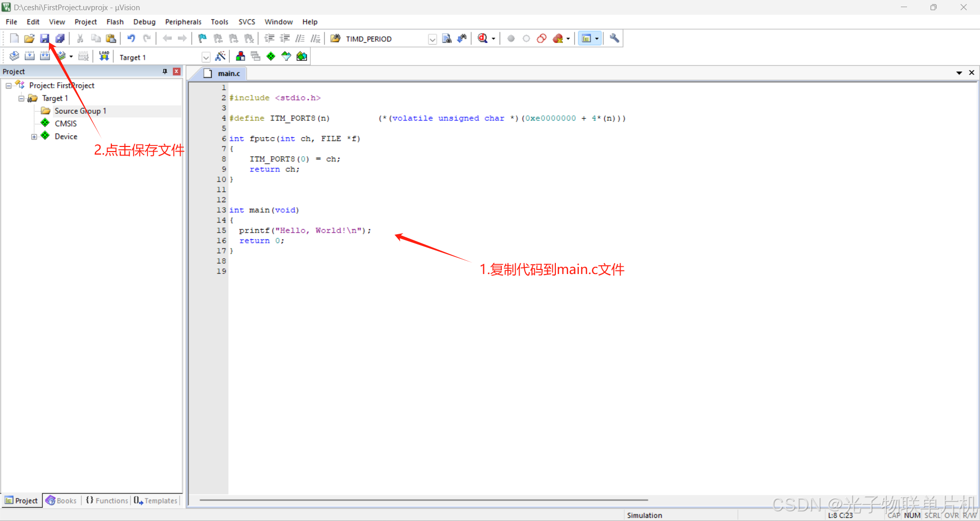The width and height of the screenshot is (980, 521).
Task: Launch the Pack Installer icon
Action: pyautogui.click(x=302, y=56)
